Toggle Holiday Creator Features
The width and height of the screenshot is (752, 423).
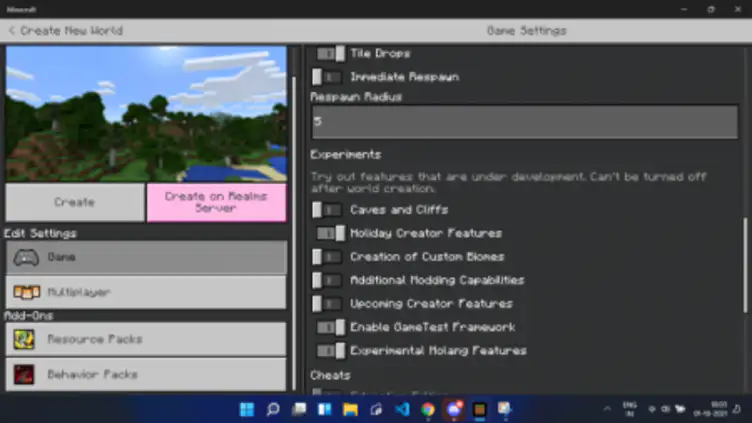330,233
